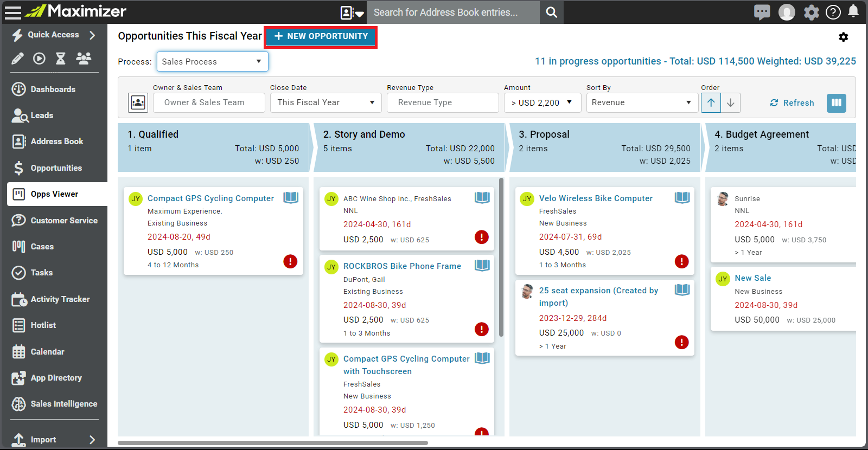Click the Address Book search field

(454, 12)
